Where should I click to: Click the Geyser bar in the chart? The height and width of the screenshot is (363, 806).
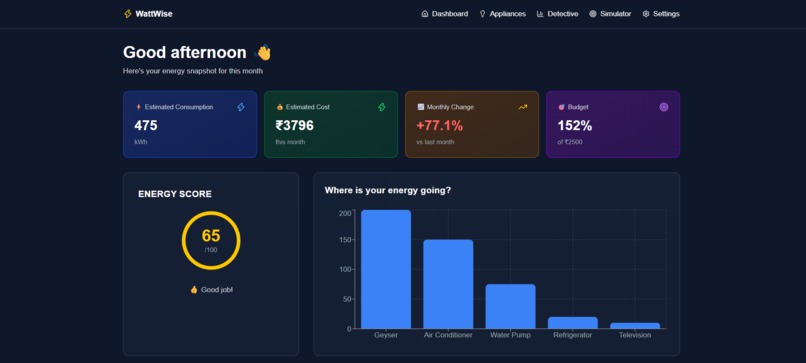386,269
